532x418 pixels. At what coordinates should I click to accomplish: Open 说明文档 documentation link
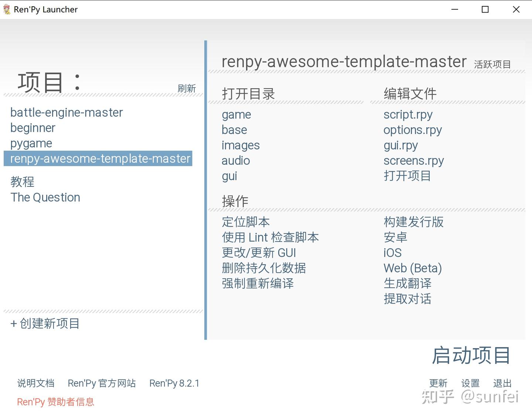(36, 383)
